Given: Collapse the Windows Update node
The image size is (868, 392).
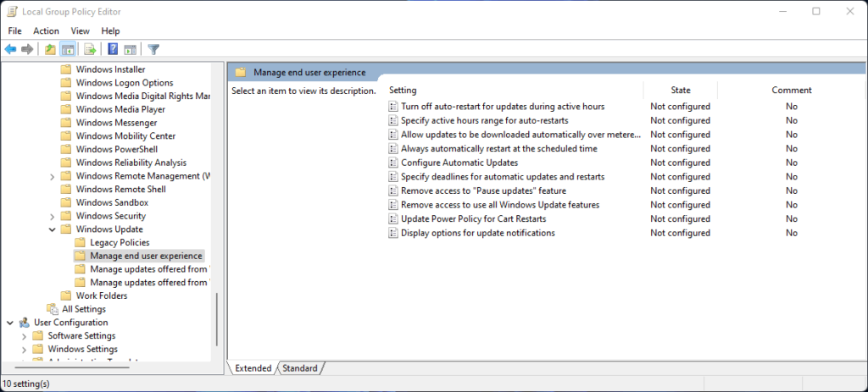Looking at the screenshot, I should (52, 229).
